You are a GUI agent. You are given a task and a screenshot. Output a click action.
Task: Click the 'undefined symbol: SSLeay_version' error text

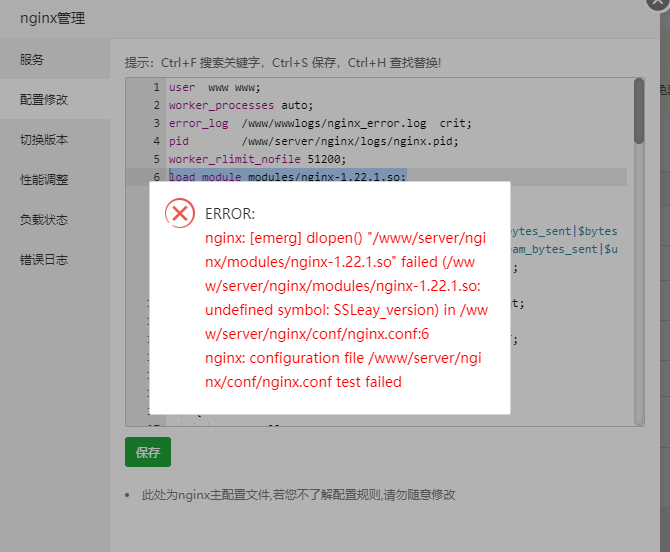coord(322,310)
